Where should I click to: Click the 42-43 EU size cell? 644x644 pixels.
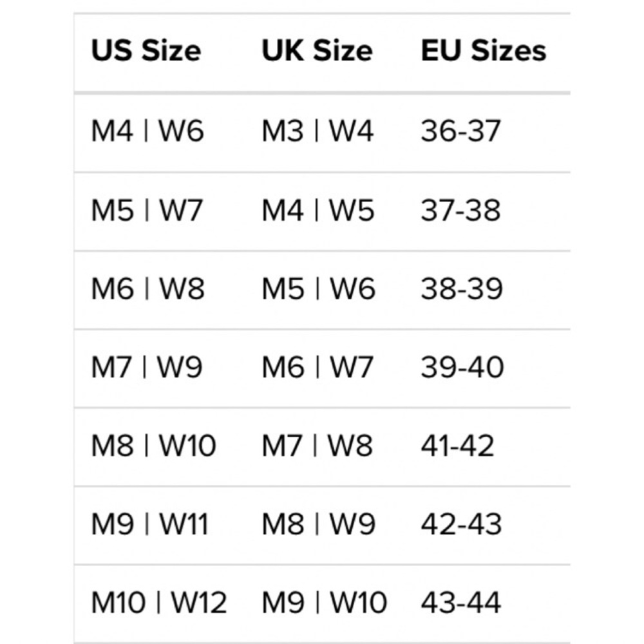pos(461,524)
